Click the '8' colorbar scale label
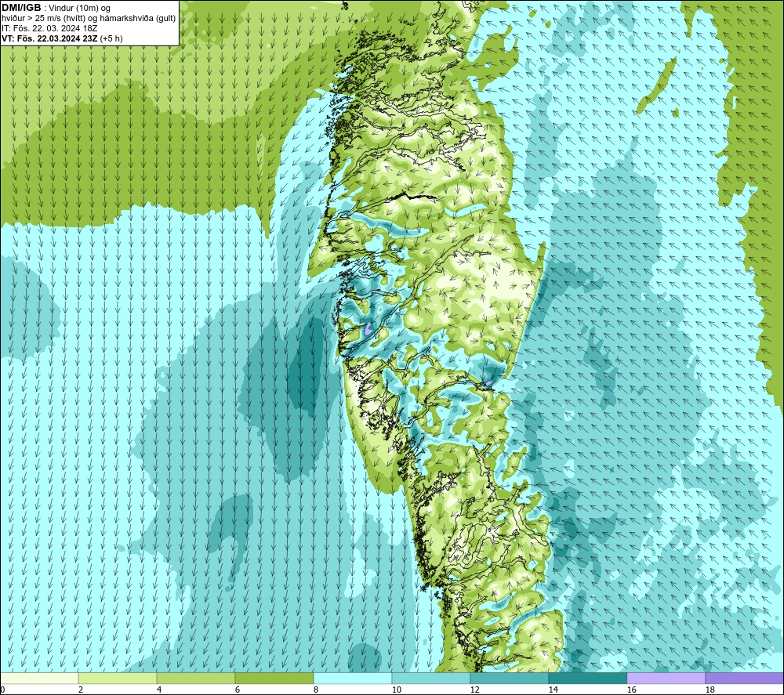Image resolution: width=784 pixels, height=695 pixels. pyautogui.click(x=315, y=690)
